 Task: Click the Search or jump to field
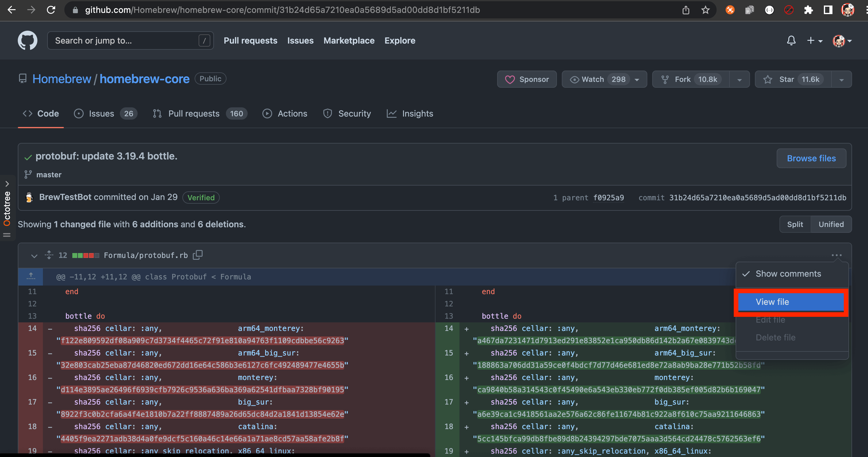[130, 40]
